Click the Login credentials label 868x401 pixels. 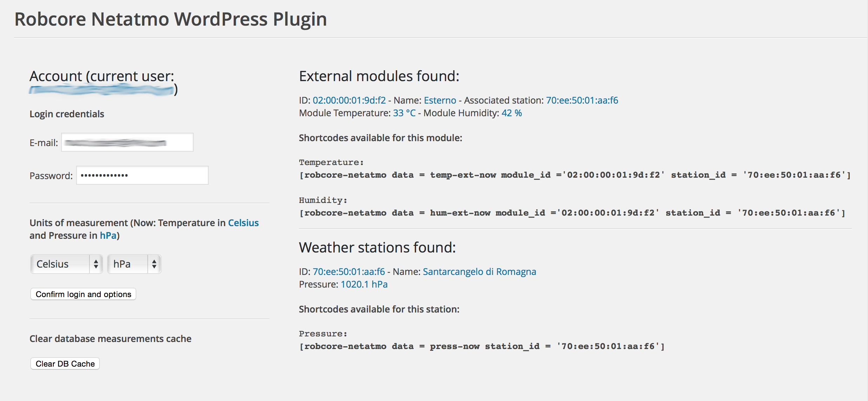[67, 114]
